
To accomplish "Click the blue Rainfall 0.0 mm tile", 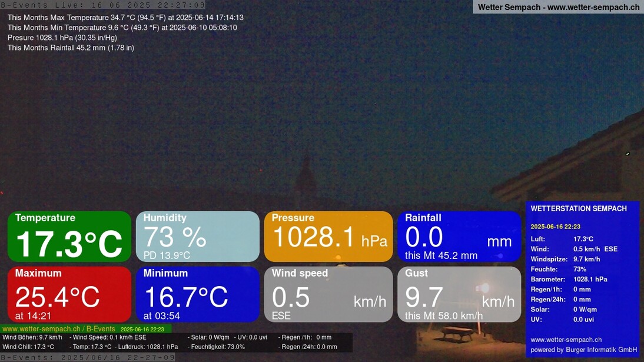I will [x=459, y=236].
